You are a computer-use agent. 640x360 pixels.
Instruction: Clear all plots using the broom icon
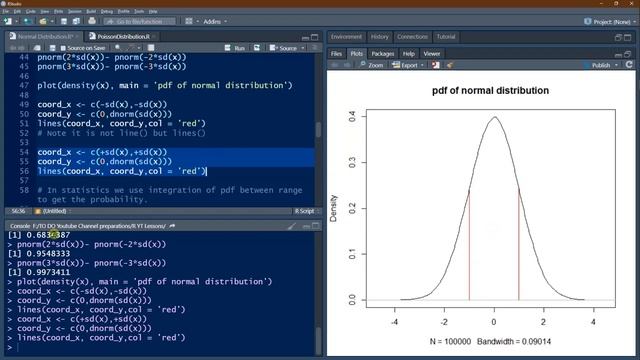(450, 65)
